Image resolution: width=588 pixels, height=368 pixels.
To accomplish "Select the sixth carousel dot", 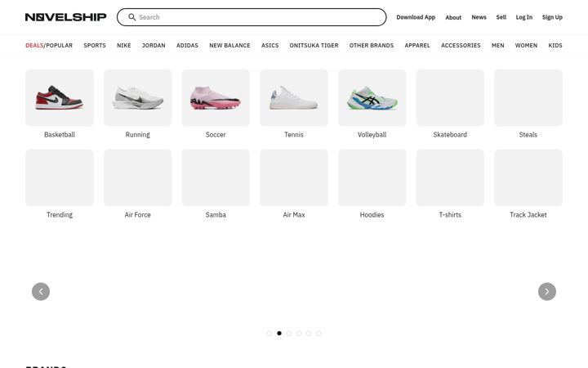I will [318, 333].
